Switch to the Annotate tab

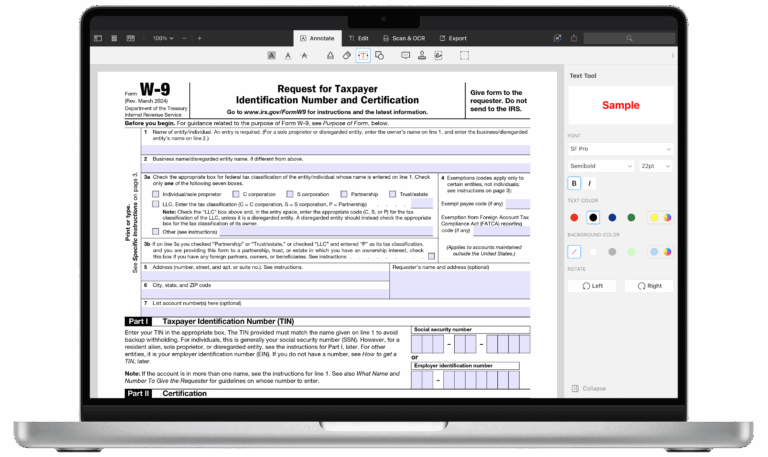point(317,38)
